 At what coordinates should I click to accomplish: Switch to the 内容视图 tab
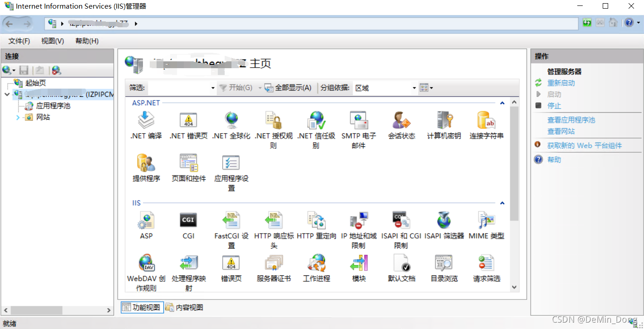[184, 308]
